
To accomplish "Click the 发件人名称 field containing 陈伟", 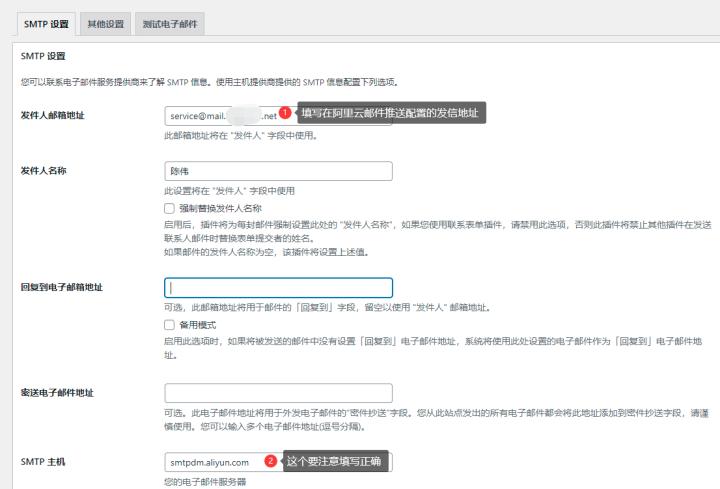I will click(x=278, y=171).
